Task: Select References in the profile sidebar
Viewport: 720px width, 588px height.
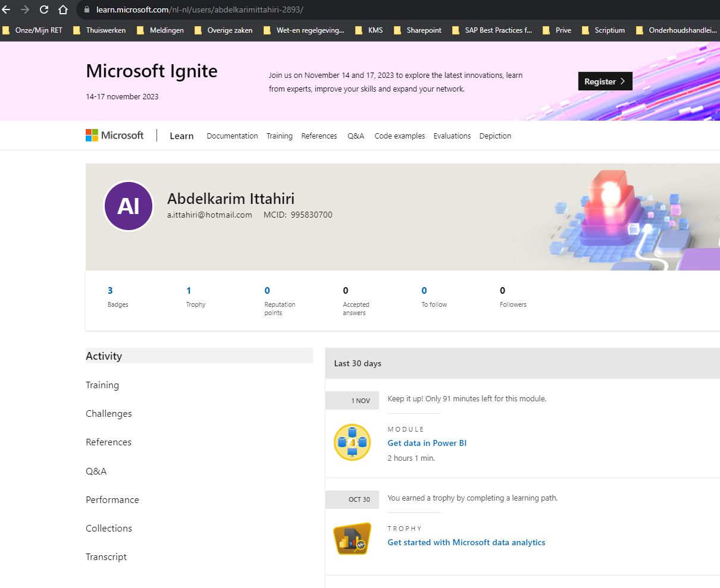Action: tap(108, 442)
